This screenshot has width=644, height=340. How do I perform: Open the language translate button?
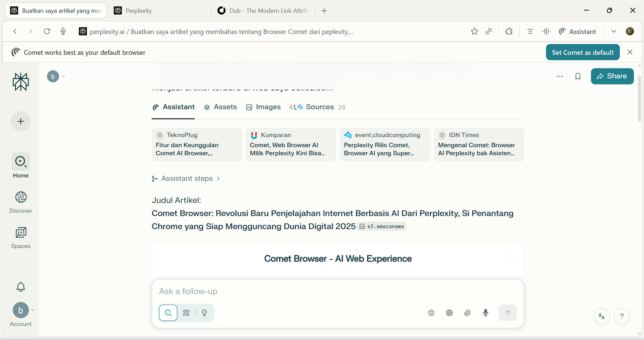pyautogui.click(x=602, y=316)
